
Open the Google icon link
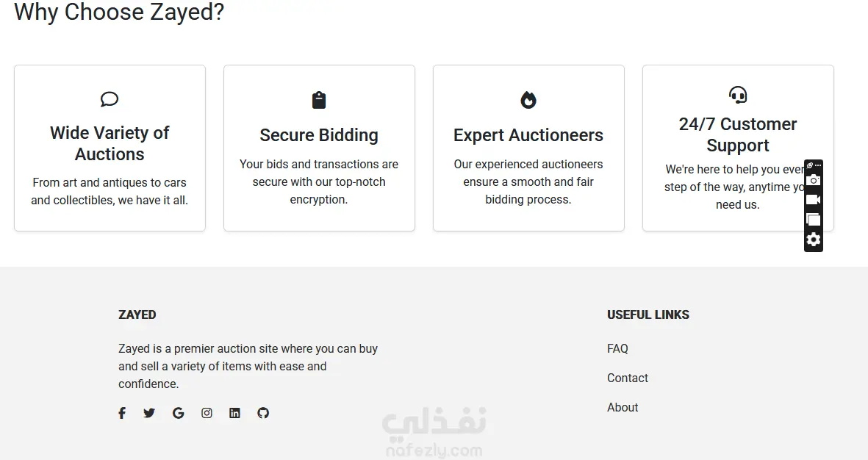tap(178, 413)
